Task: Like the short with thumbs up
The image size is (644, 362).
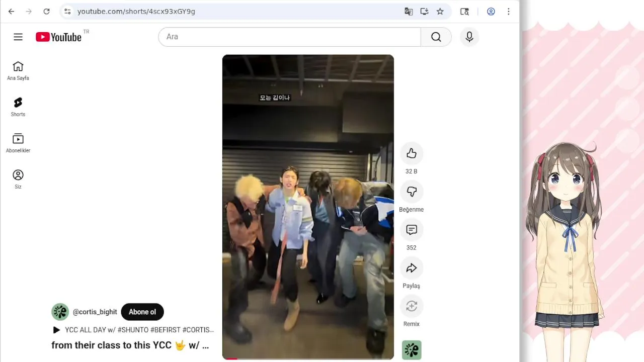Action: tap(411, 153)
